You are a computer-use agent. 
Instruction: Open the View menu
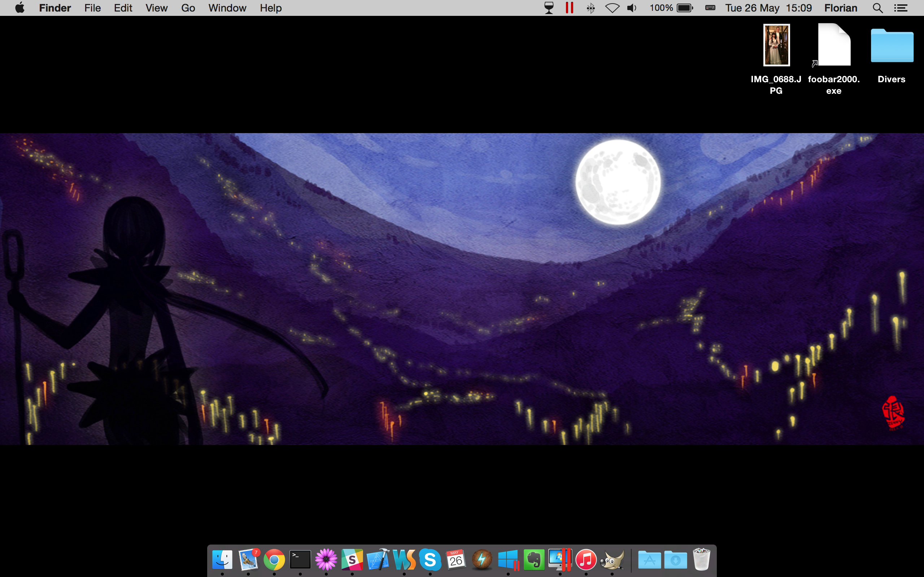click(x=156, y=8)
